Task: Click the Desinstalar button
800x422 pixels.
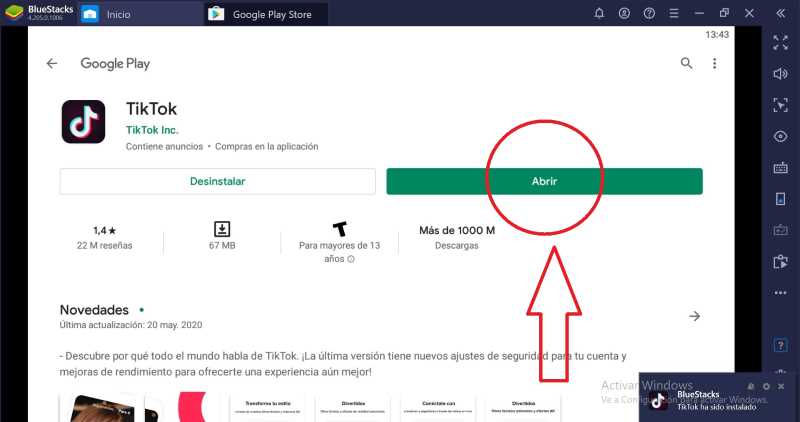Action: pos(217,182)
